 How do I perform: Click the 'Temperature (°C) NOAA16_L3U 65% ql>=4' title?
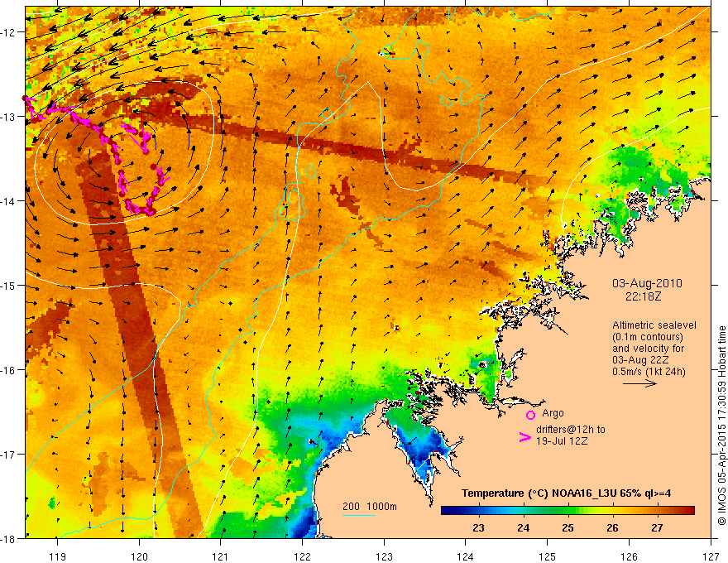pos(566,493)
